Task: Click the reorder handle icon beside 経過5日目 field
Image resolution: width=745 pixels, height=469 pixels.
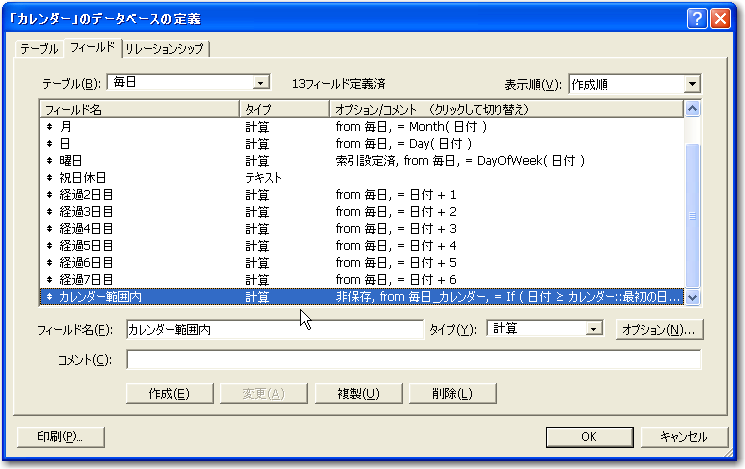Action: pos(49,246)
